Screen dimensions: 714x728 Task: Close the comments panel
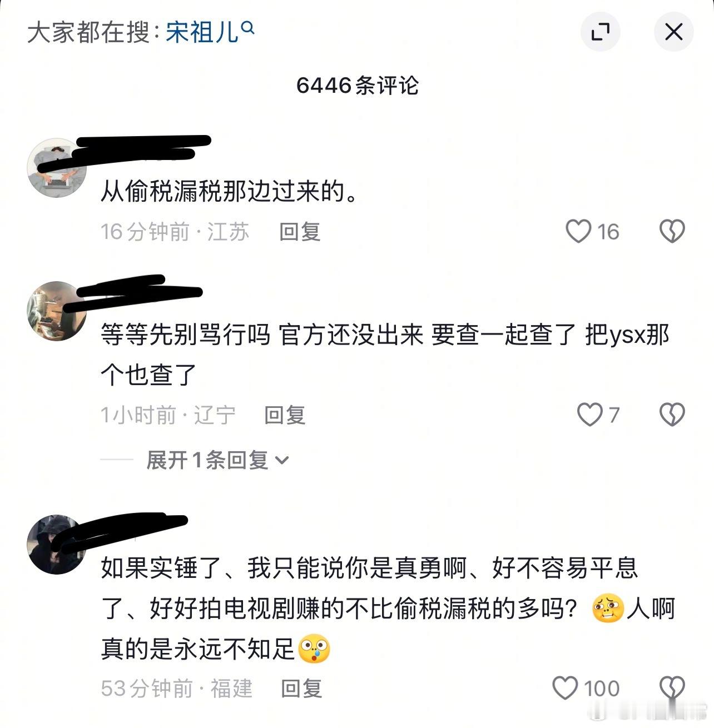(x=673, y=32)
